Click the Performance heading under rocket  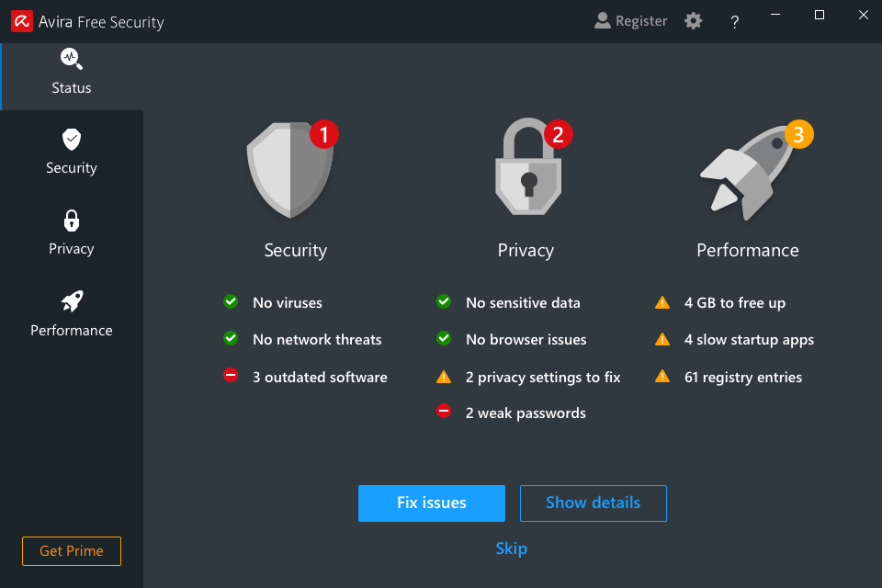[748, 250]
